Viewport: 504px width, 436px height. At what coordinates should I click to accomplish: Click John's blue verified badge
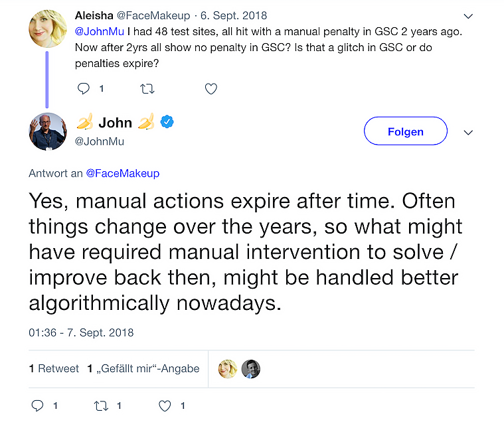tap(167, 122)
